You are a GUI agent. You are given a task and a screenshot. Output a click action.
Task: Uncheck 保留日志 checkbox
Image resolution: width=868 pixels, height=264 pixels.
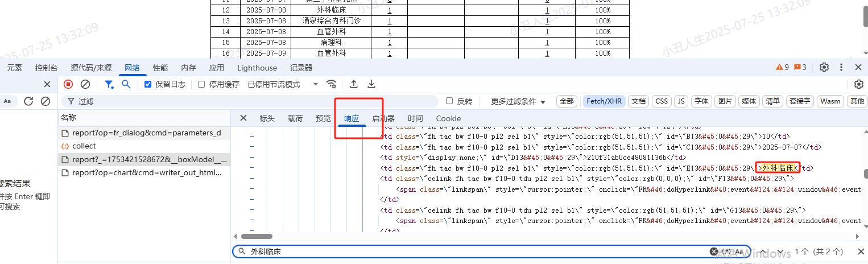[x=148, y=84]
